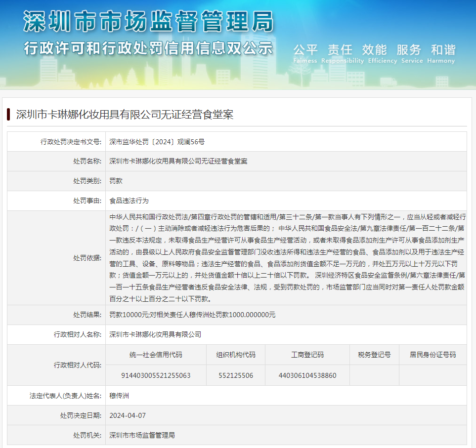
Task: Click the 行政相对人名称 company value
Action: coord(155,334)
